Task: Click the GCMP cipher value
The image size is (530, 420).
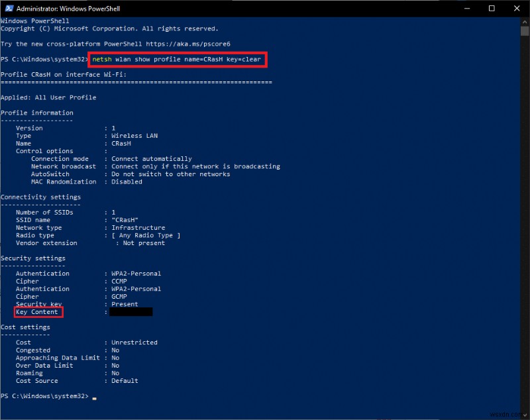Action: tap(121, 296)
